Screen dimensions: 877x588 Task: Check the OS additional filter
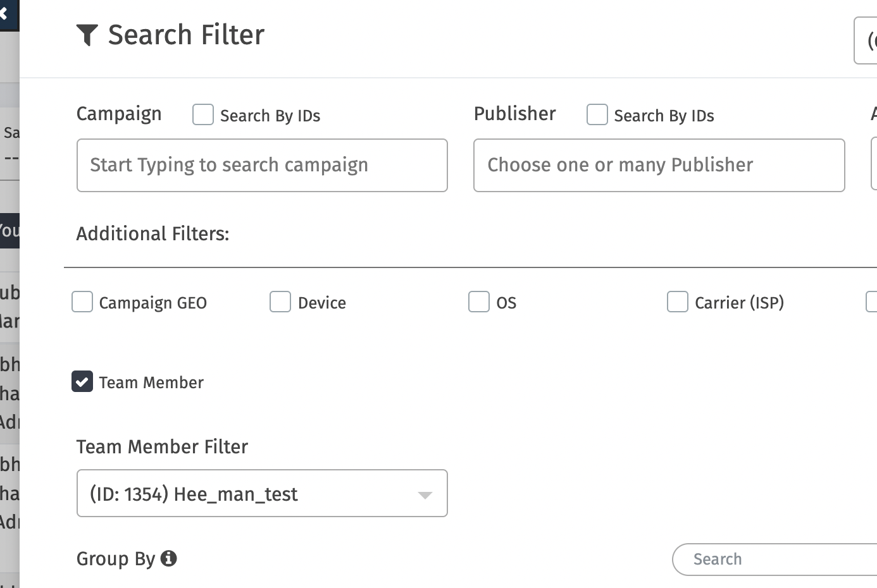(x=478, y=302)
